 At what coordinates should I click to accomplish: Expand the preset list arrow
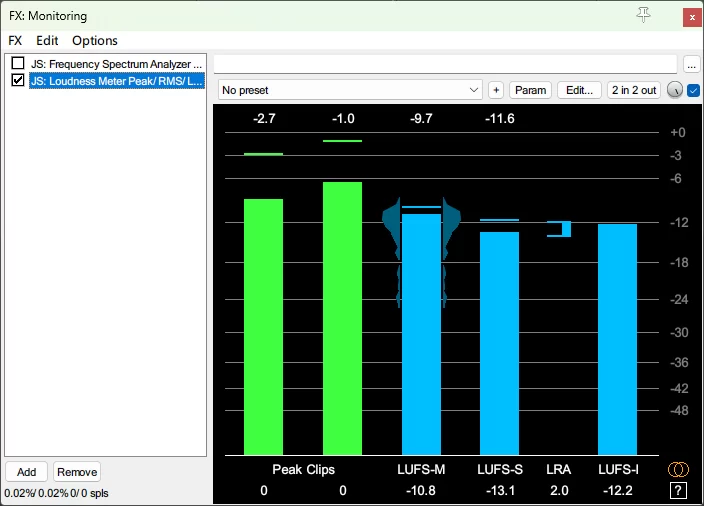click(x=473, y=90)
